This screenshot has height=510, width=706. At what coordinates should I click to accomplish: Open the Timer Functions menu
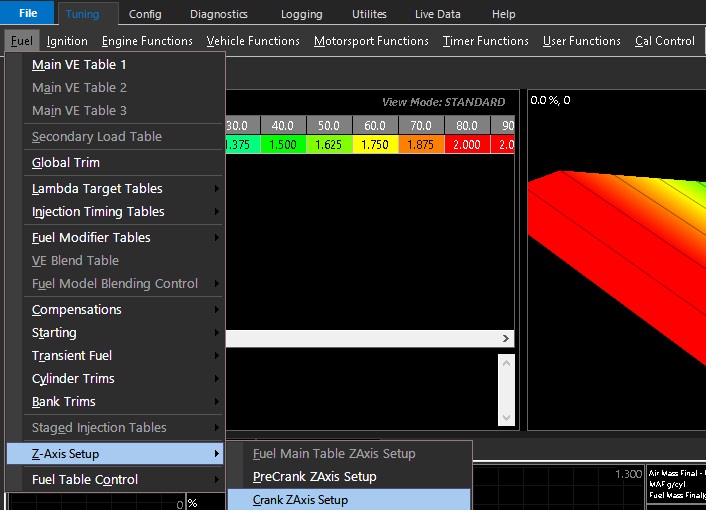tap(485, 41)
